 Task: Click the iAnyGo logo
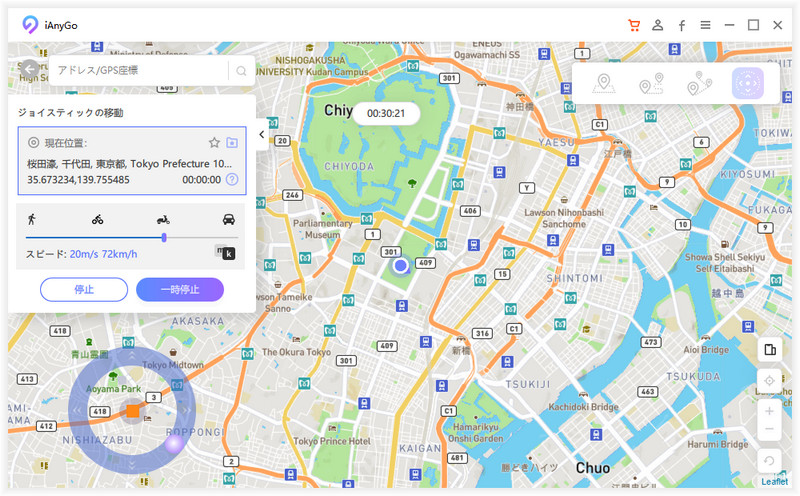[31, 24]
